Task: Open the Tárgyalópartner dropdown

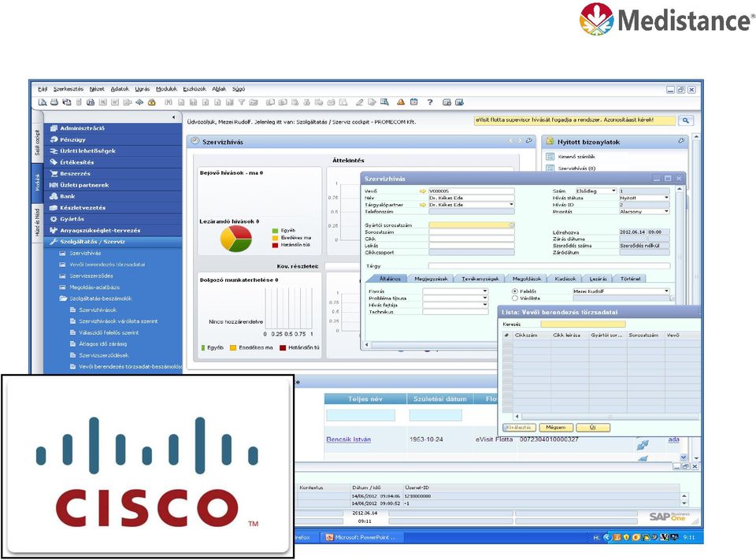Action: [x=471, y=205]
